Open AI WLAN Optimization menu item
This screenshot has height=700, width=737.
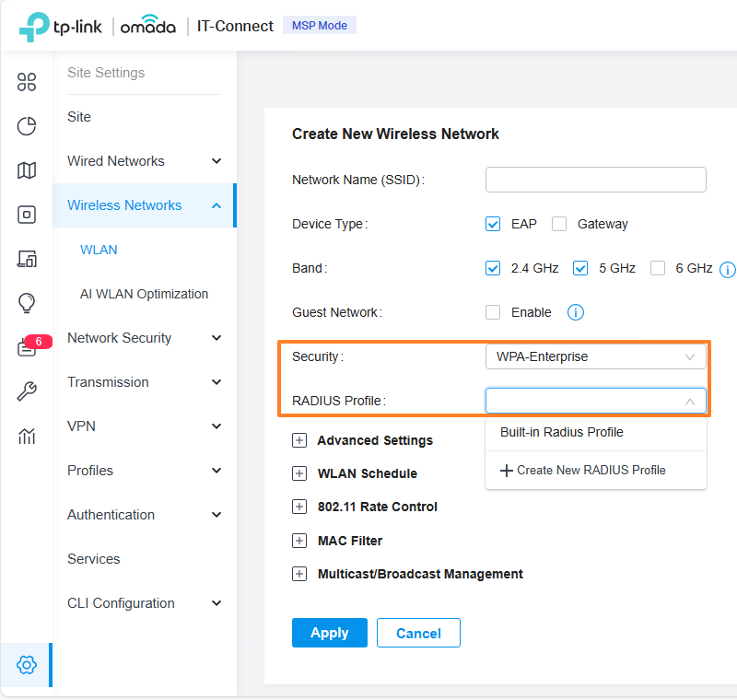144,294
